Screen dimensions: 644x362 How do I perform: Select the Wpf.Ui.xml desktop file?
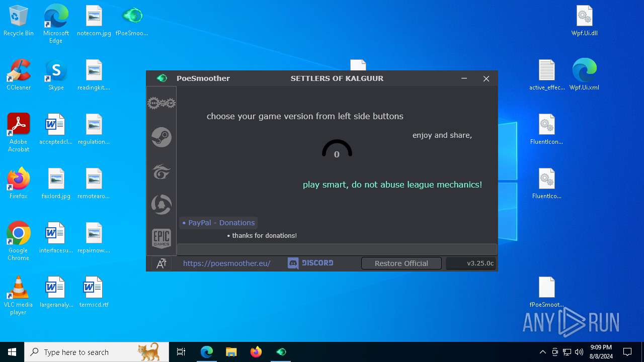(585, 75)
